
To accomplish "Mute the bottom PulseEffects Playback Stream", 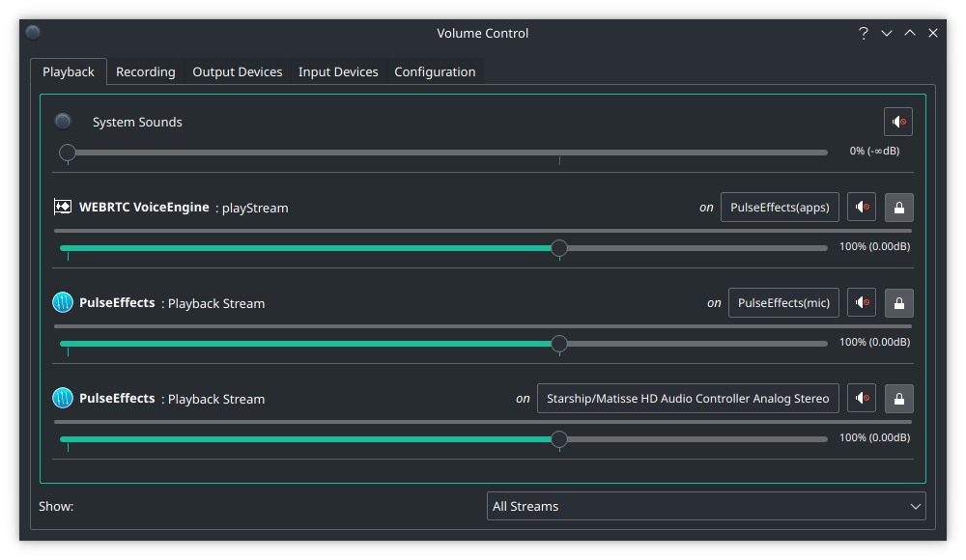I will (x=861, y=398).
